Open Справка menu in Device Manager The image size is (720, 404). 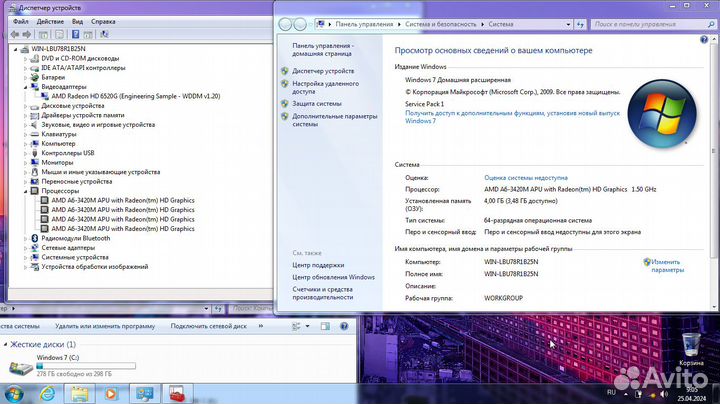point(103,22)
